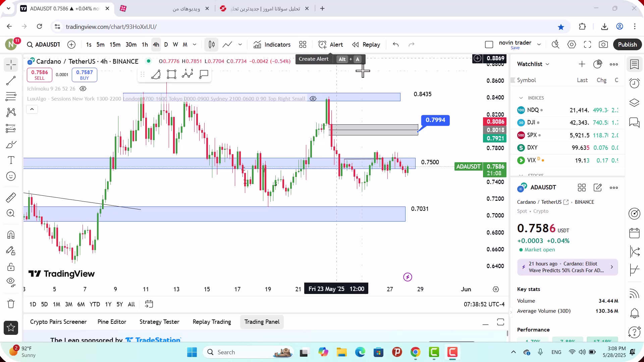
Task: Open the Watchlist name dropdown
Action: click(x=533, y=64)
